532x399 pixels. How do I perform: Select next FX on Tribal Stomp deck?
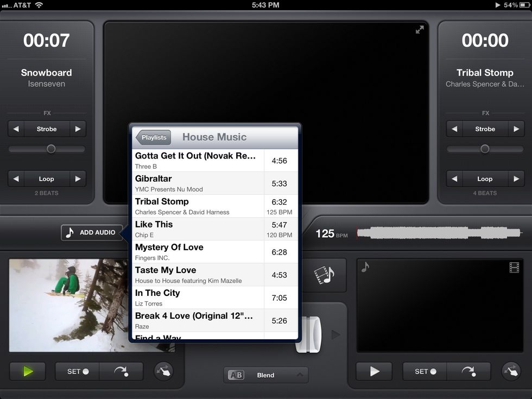tap(516, 129)
